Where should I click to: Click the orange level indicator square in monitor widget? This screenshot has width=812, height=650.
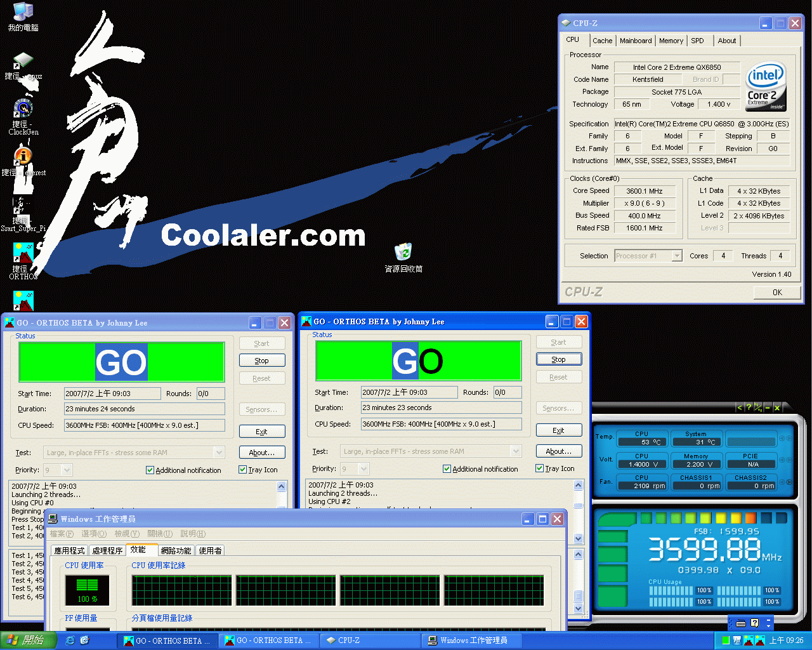[x=751, y=518]
